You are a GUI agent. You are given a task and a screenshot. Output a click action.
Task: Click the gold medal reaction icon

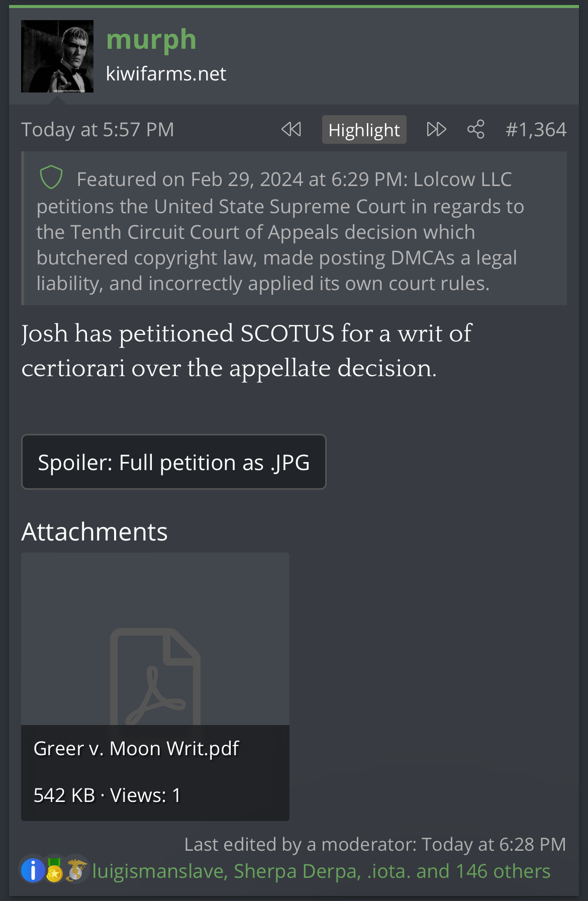pyautogui.click(x=54, y=870)
